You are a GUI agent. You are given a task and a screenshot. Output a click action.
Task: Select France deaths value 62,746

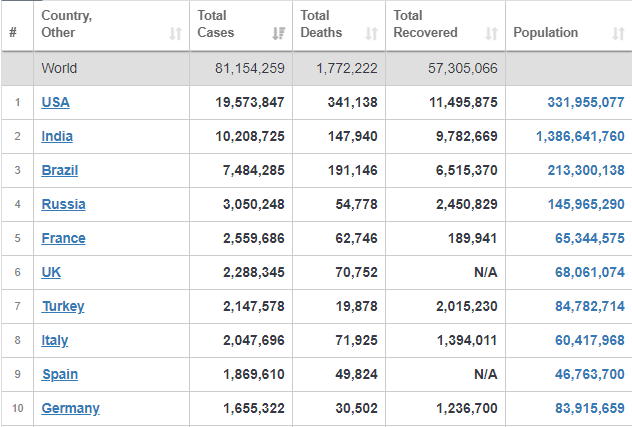click(357, 238)
